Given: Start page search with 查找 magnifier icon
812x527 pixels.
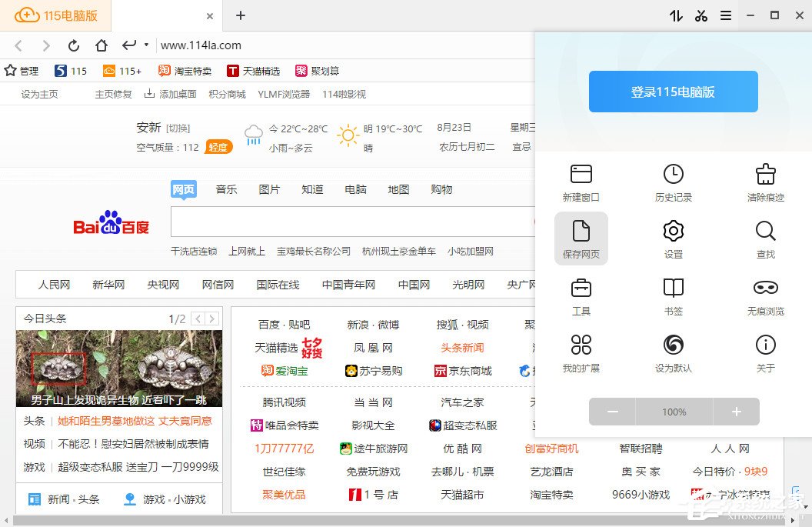Looking at the screenshot, I should click(765, 237).
